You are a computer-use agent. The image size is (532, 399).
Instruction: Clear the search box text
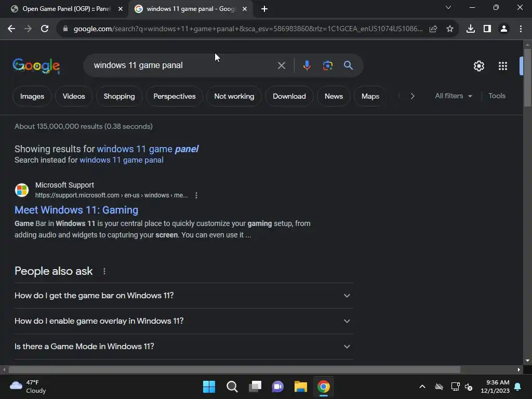[282, 65]
